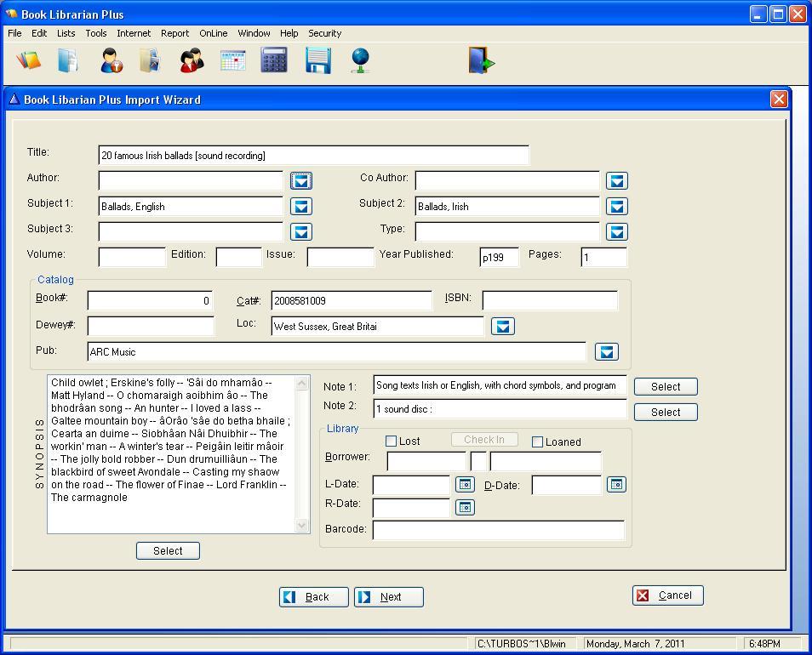Screen dimensions: 812x655
Task: Open the Lists menu
Action: pyautogui.click(x=66, y=33)
